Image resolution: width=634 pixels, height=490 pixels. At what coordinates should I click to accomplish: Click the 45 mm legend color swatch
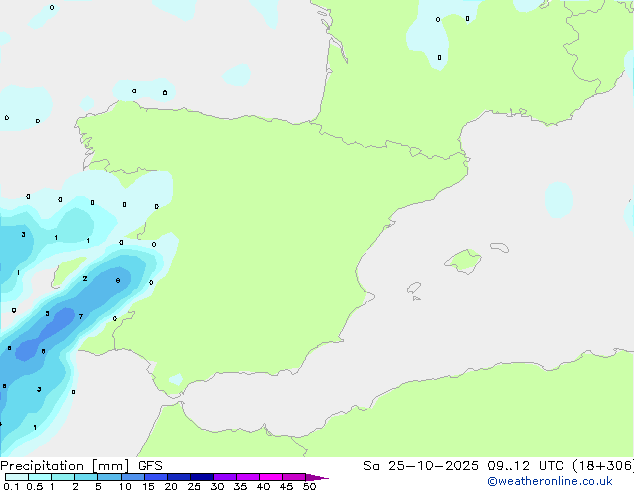294,477
